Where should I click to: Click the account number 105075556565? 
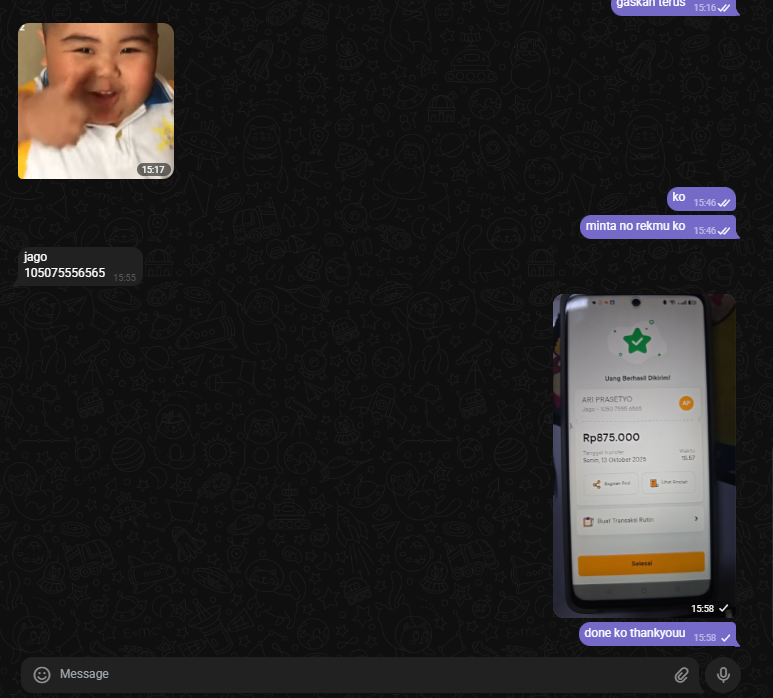64,273
